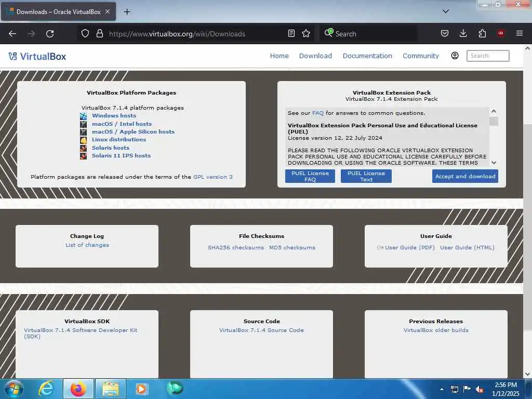Reload the page with the refresh icon
This screenshot has height=399, width=532.
coord(50,34)
